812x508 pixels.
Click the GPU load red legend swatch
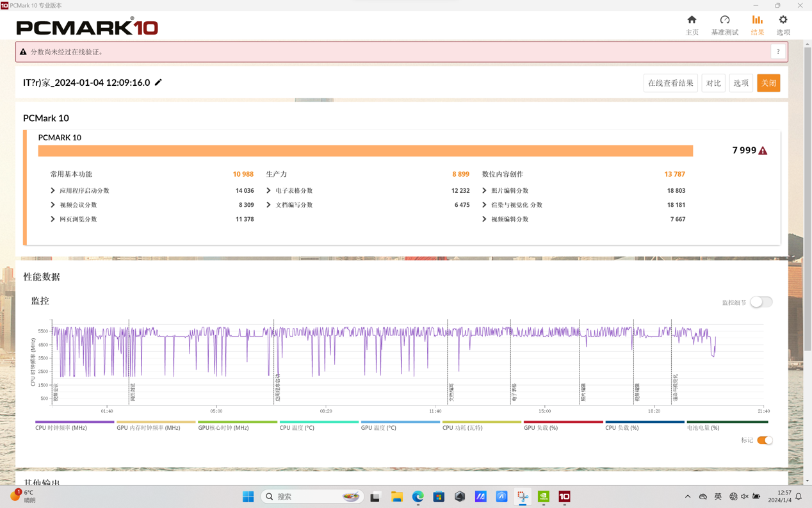coord(563,422)
